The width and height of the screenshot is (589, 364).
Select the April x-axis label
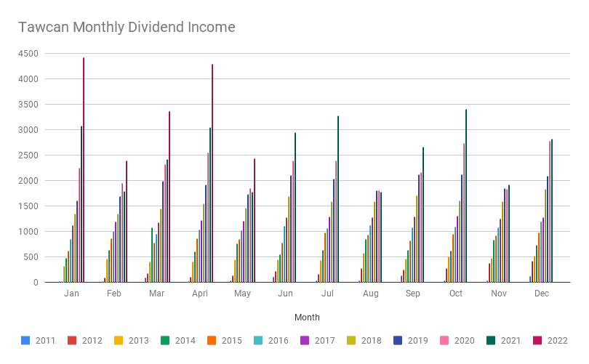click(x=200, y=294)
